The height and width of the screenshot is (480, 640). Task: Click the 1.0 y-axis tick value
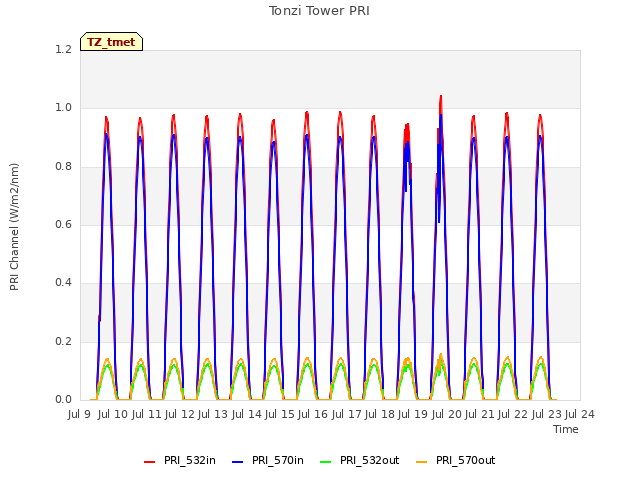click(64, 108)
